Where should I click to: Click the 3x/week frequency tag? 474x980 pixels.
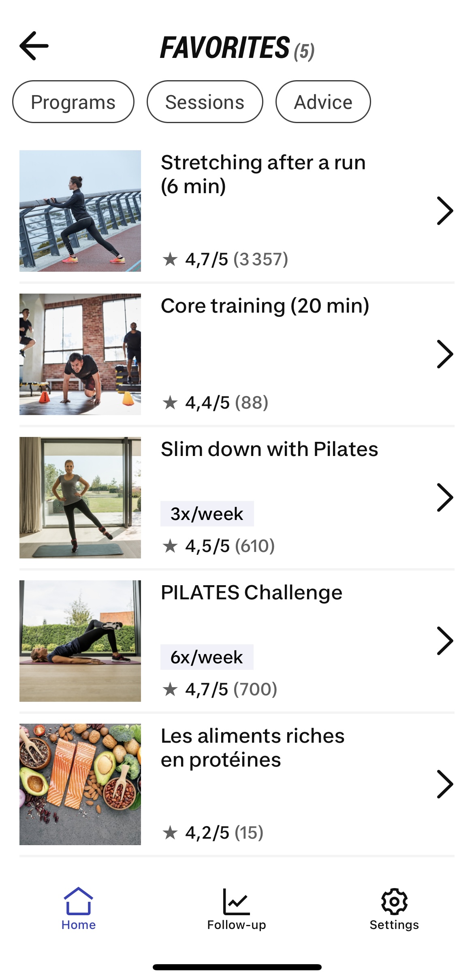click(207, 513)
